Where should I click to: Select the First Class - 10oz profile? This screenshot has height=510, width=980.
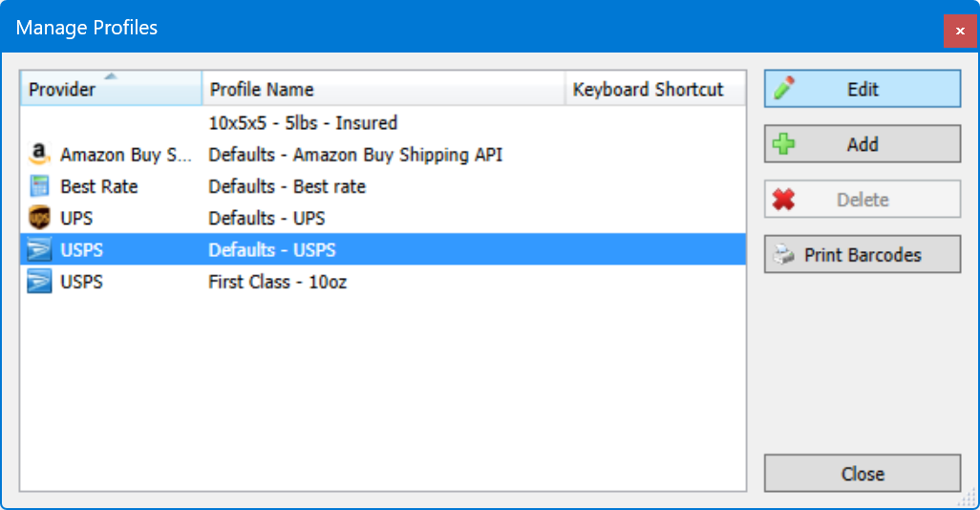(382, 282)
